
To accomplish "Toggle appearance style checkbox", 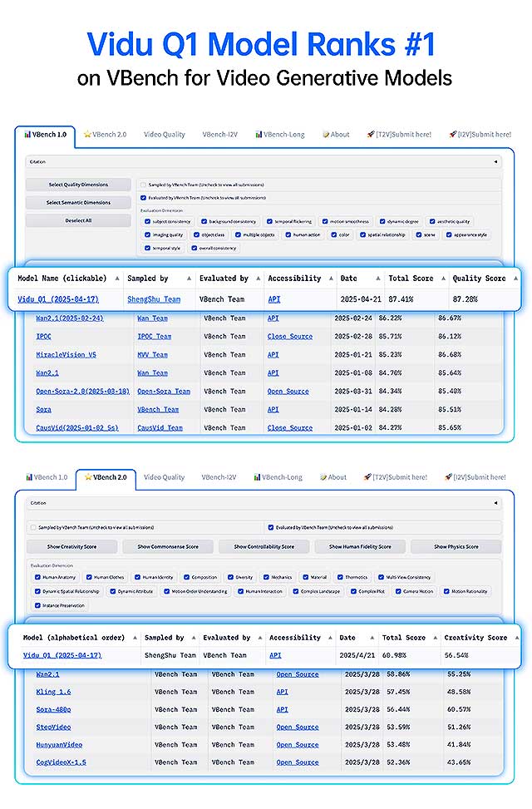I will (x=449, y=234).
